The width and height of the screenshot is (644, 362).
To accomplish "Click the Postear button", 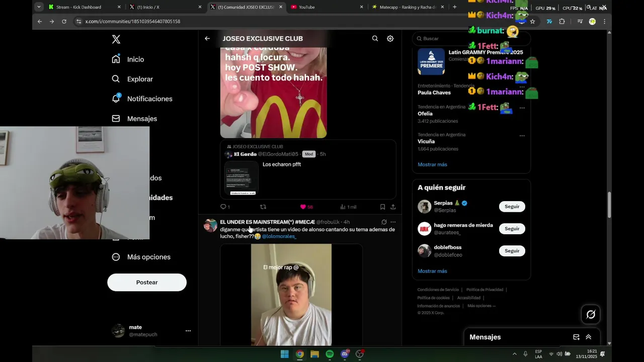I will click(x=147, y=283).
